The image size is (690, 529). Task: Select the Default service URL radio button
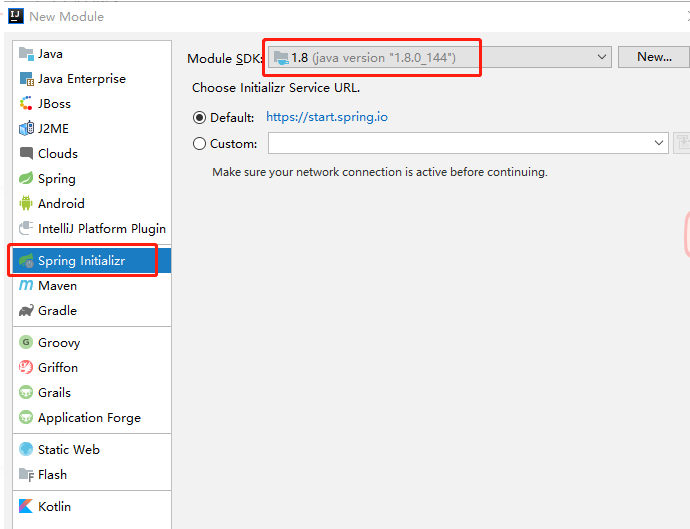199,118
